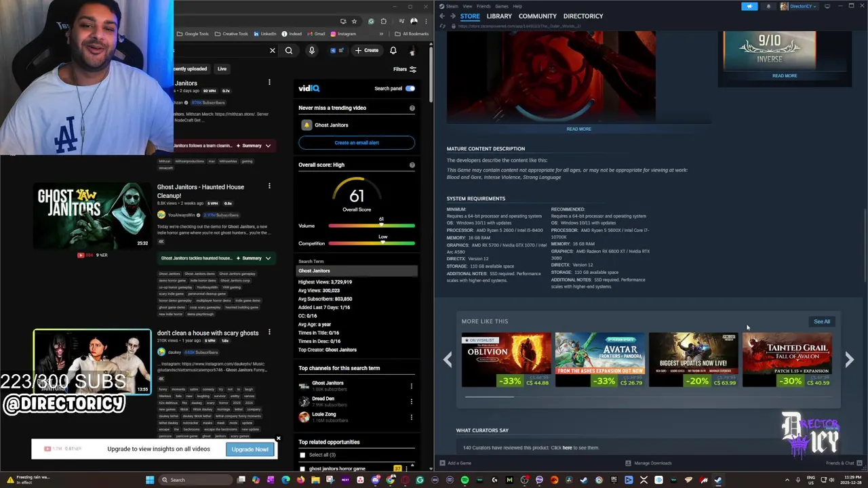Image resolution: width=868 pixels, height=488 pixels.
Task: Open more options for Ghost Janitors Haunted House video
Action: pos(269,186)
